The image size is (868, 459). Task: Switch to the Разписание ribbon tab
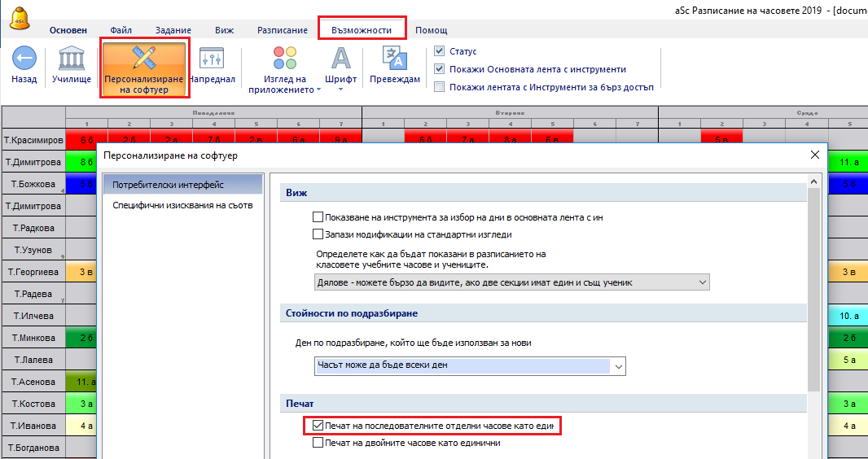click(282, 30)
